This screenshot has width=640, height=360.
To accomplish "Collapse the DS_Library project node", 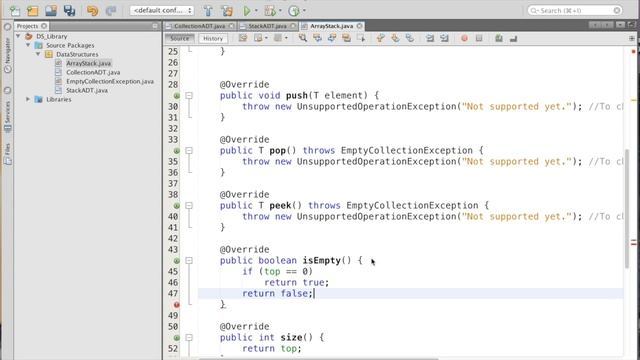I will [18, 36].
